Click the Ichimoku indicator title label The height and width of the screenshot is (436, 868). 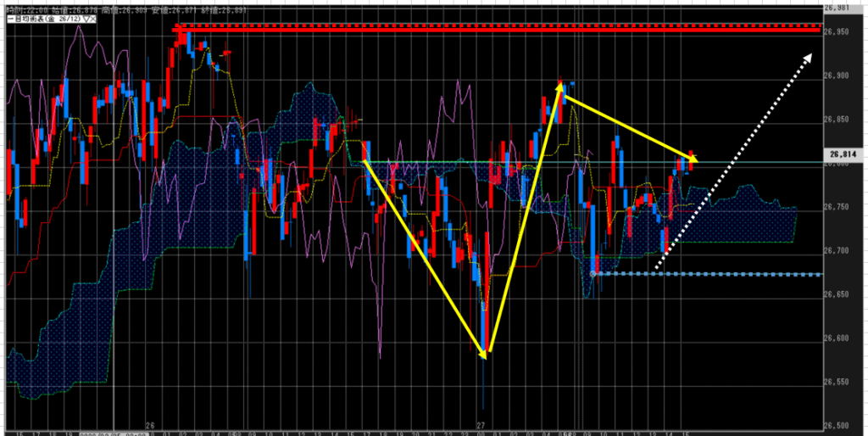click(42, 16)
